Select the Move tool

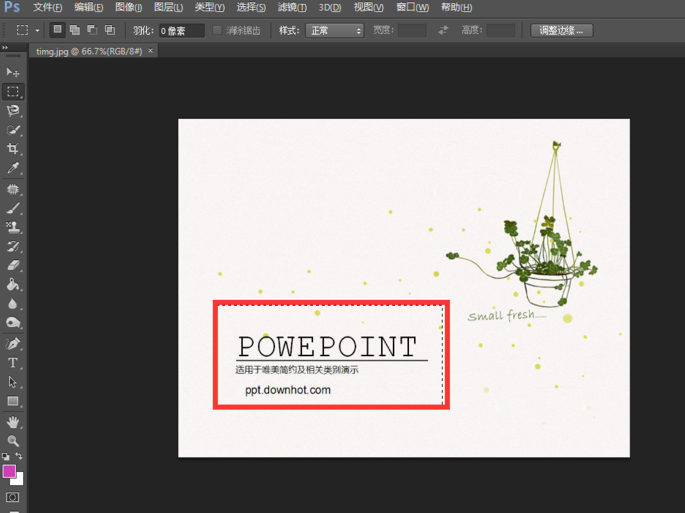tap(13, 72)
